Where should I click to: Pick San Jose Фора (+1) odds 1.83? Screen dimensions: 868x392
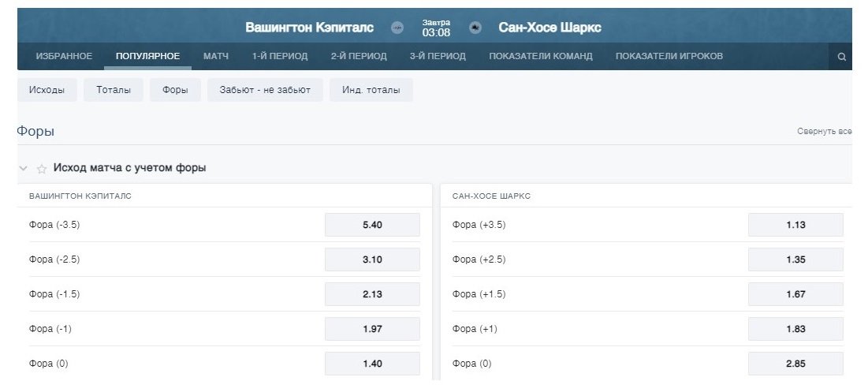795,329
